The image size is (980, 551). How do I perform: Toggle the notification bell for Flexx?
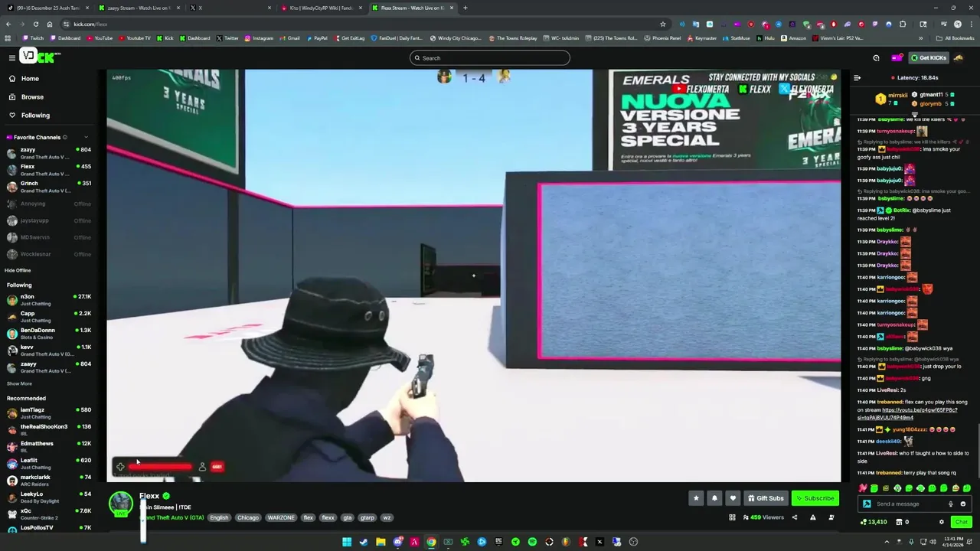coord(714,498)
